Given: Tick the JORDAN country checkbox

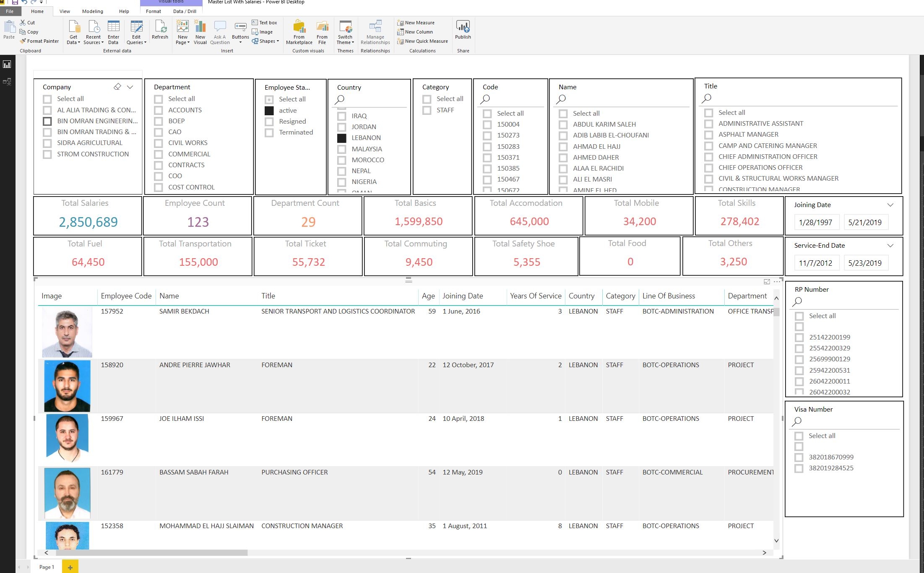Looking at the screenshot, I should pos(342,127).
